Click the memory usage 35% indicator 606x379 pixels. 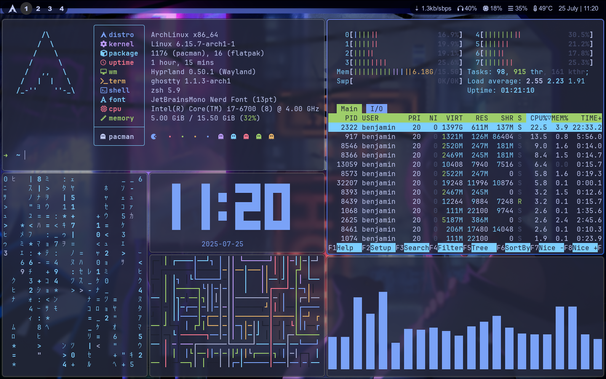517,8
